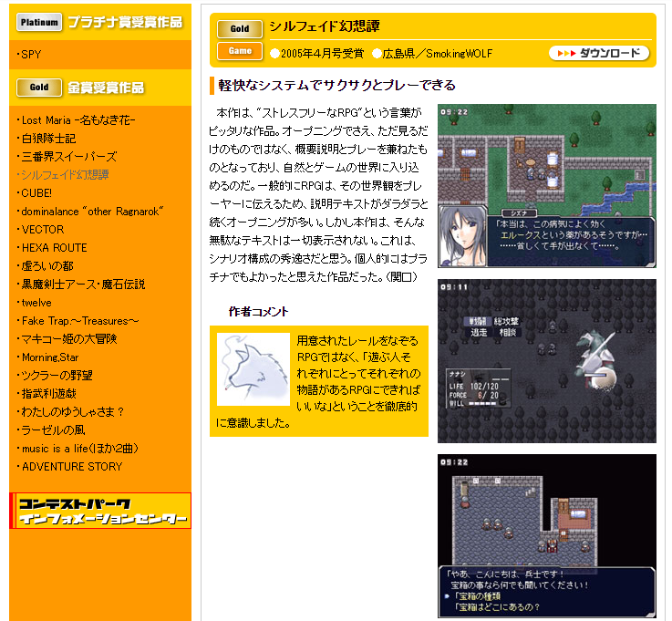672x621 pixels.
Task: Click the ダウンロード download button
Action: (599, 53)
